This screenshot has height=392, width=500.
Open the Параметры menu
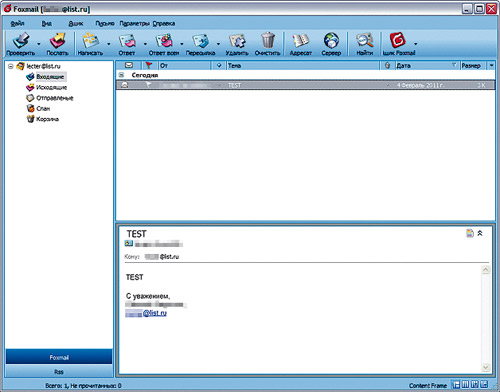(135, 23)
